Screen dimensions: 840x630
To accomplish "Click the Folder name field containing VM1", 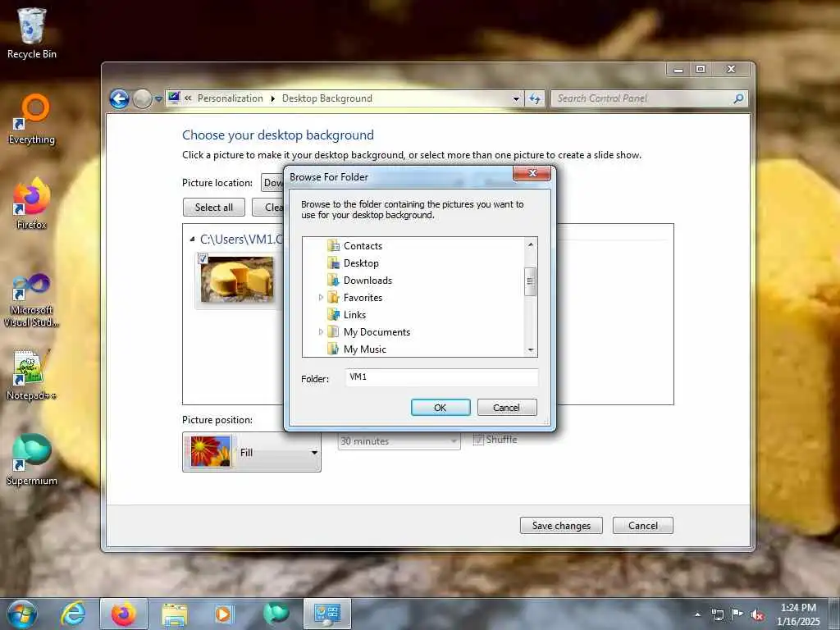I will pos(441,377).
